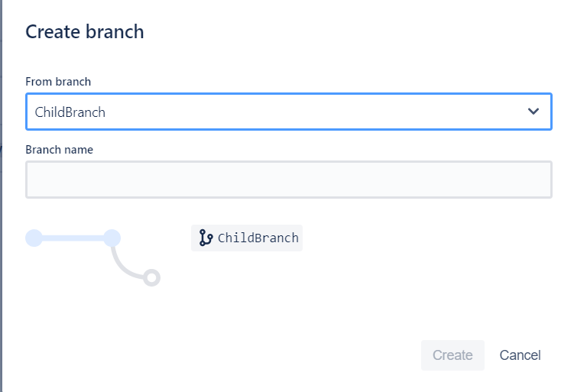Click the selected ChildBranch value in the dropdown
Screen dimensions: 574x392
click(x=70, y=112)
